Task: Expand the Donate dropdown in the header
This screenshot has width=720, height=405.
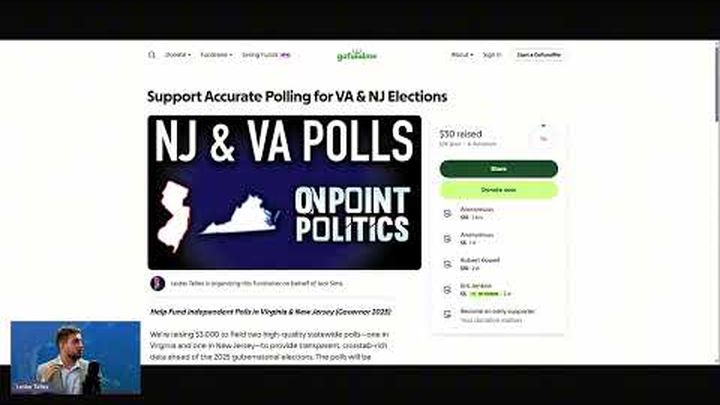Action: (178, 55)
